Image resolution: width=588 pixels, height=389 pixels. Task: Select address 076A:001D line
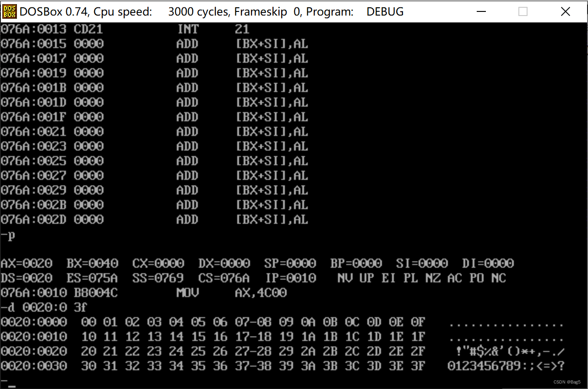click(154, 103)
